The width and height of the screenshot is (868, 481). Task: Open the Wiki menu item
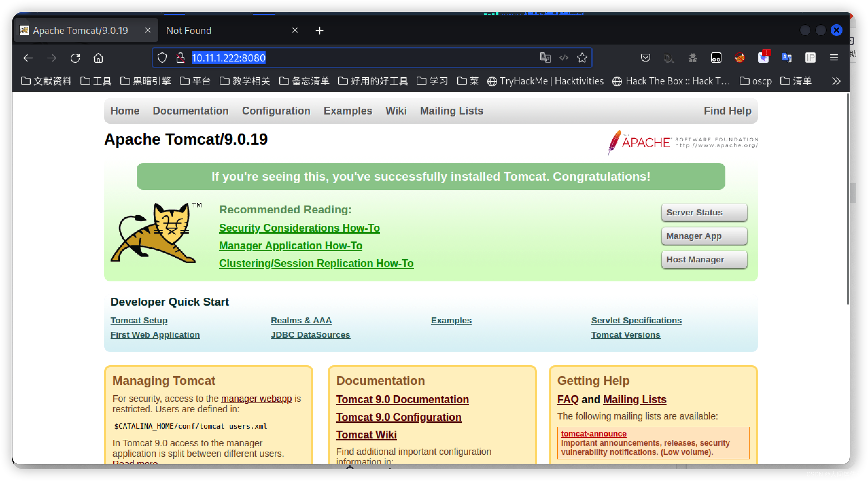[x=396, y=111]
